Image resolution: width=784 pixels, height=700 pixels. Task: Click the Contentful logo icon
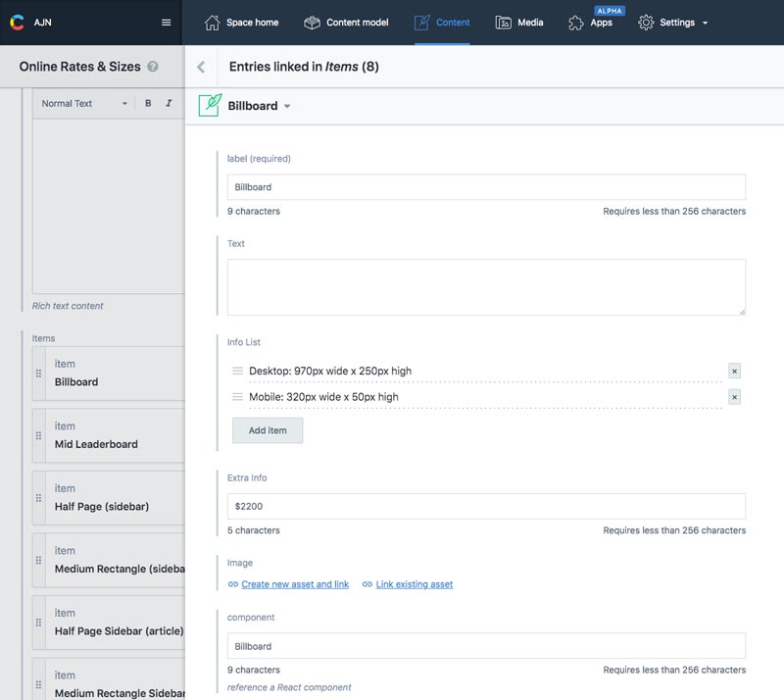[17, 23]
